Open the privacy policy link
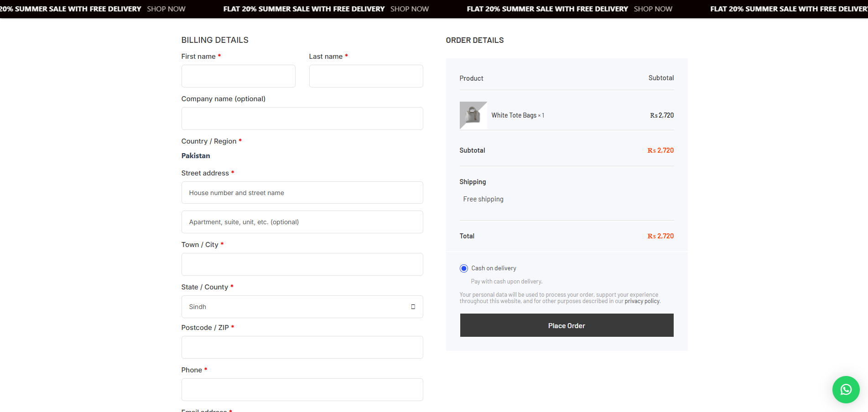The image size is (868, 412). coord(642,301)
